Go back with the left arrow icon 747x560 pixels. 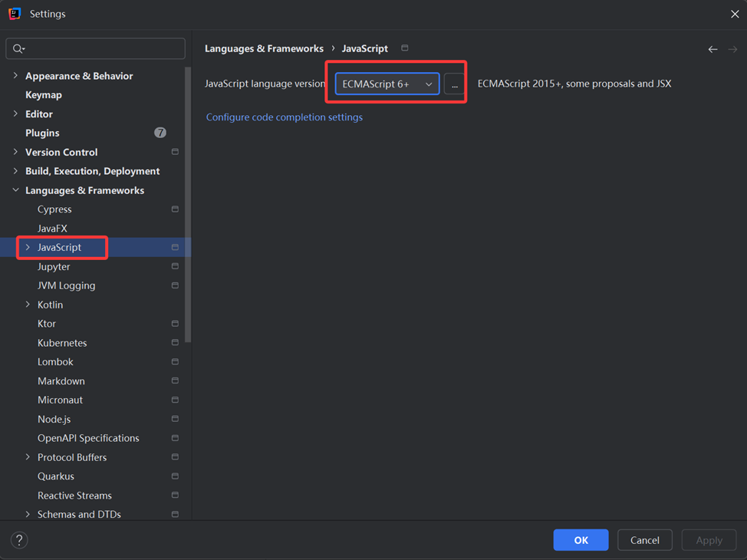712,49
